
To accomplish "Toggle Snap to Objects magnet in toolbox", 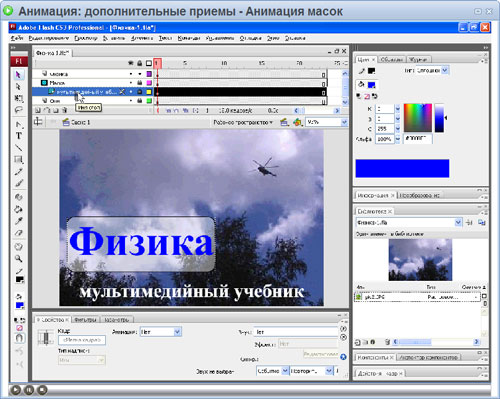I will tap(19, 338).
